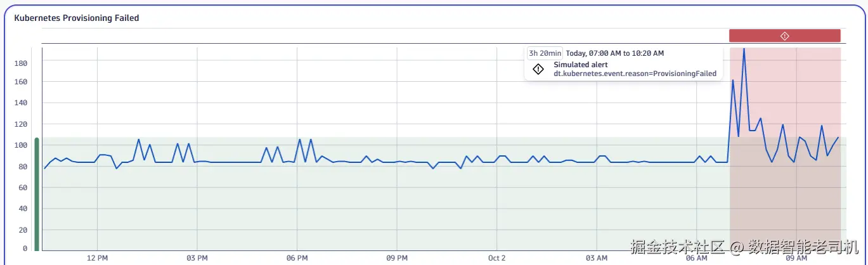Click the 12 PM label on the time axis

(97, 258)
